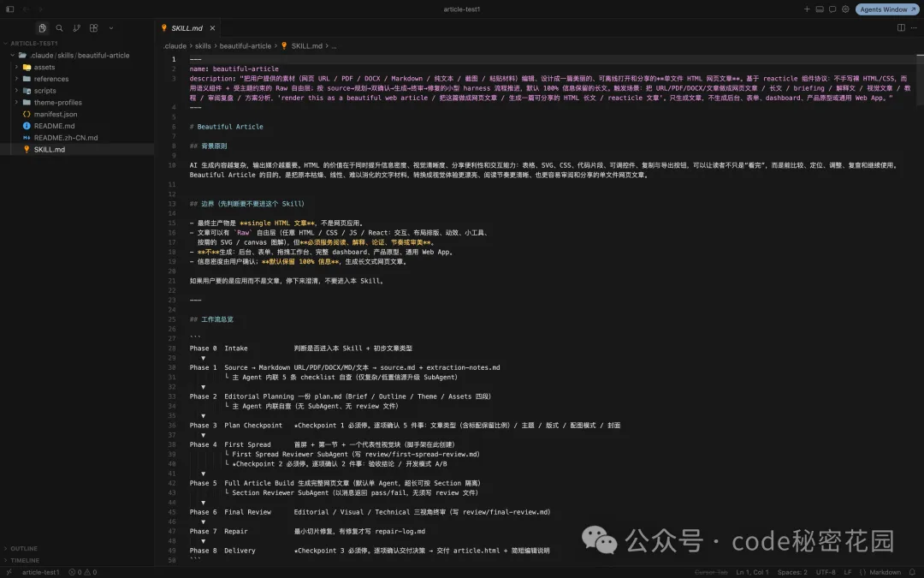This screenshot has width=924, height=578.
Task: Open the Extensions view
Action: (94, 27)
